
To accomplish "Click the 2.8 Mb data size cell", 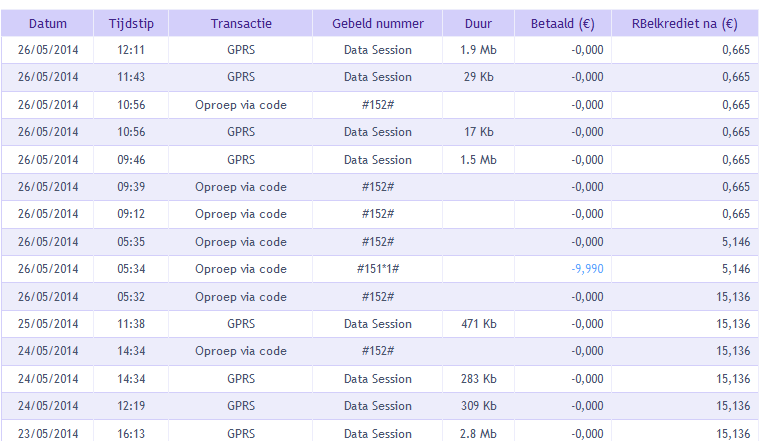I will [x=478, y=434].
